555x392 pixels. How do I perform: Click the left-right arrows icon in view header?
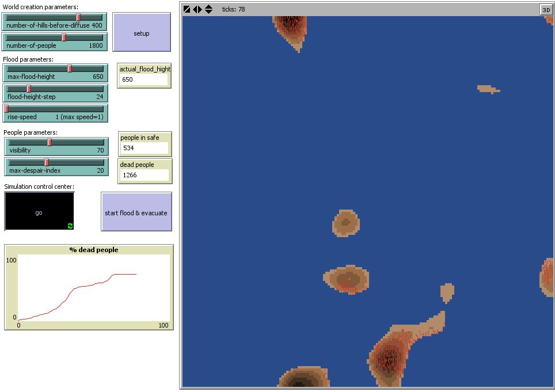point(197,9)
